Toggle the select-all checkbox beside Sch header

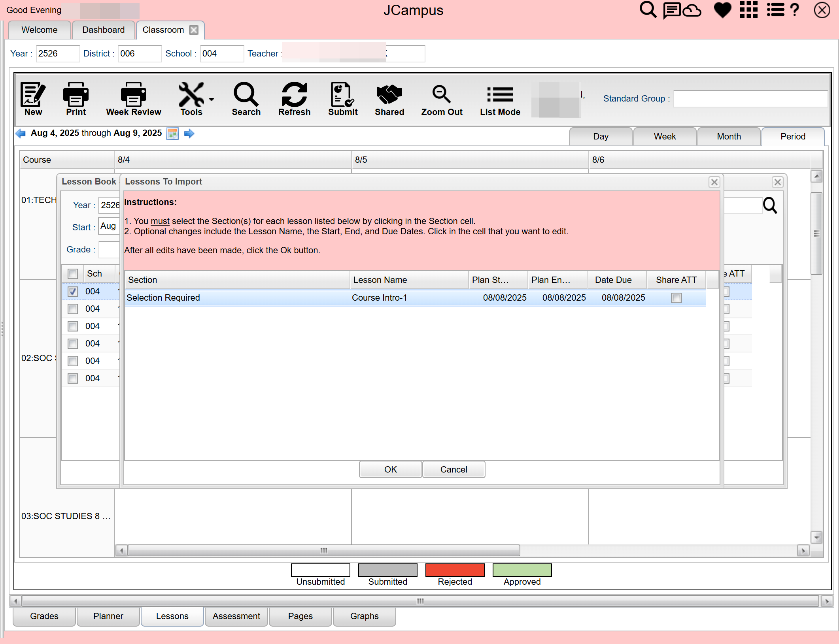coord(73,274)
